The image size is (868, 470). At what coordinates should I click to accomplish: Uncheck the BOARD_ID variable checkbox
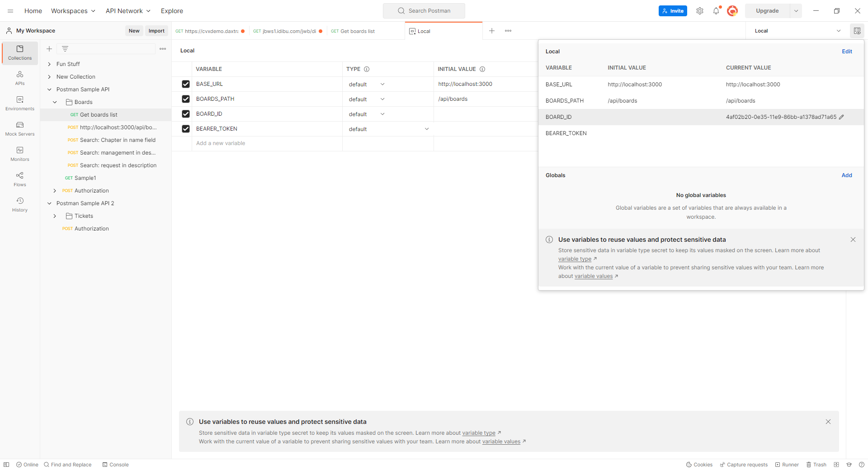(186, 114)
